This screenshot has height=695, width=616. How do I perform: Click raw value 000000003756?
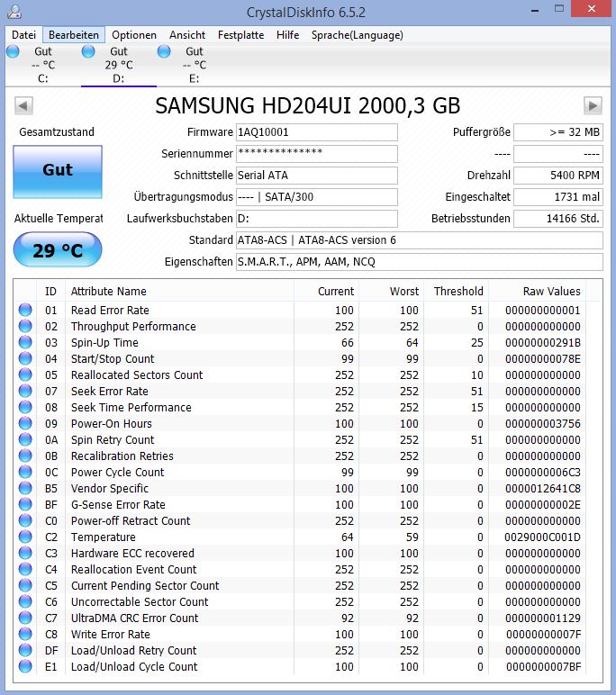[x=543, y=423]
